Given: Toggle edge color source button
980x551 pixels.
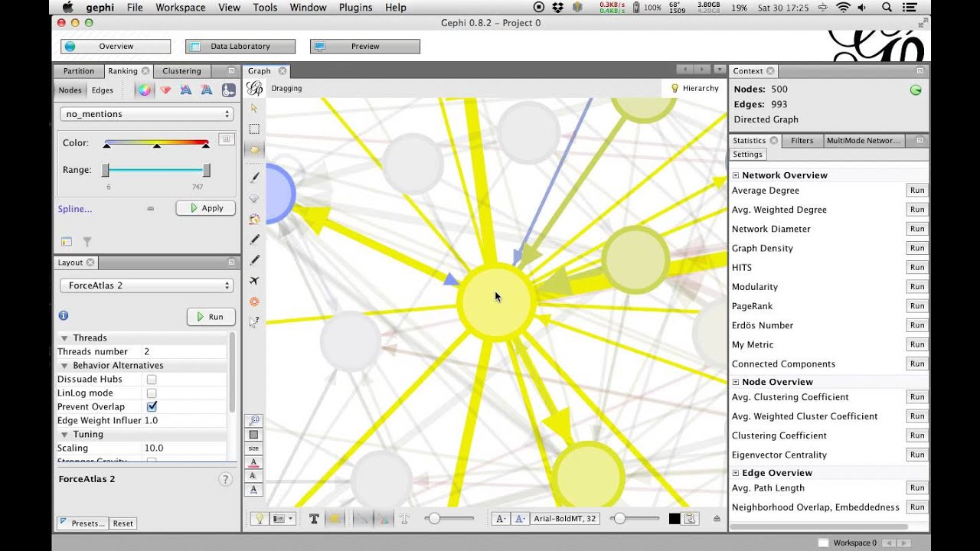Looking at the screenshot, I should point(383,519).
